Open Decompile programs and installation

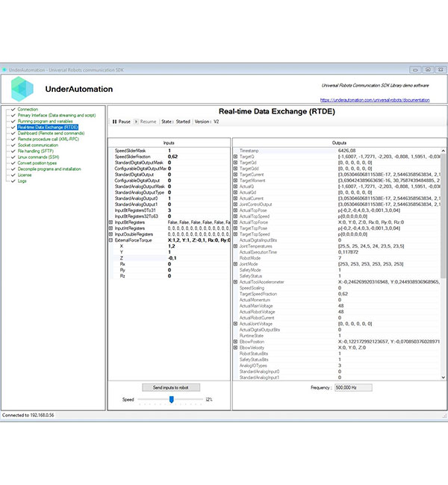point(49,169)
